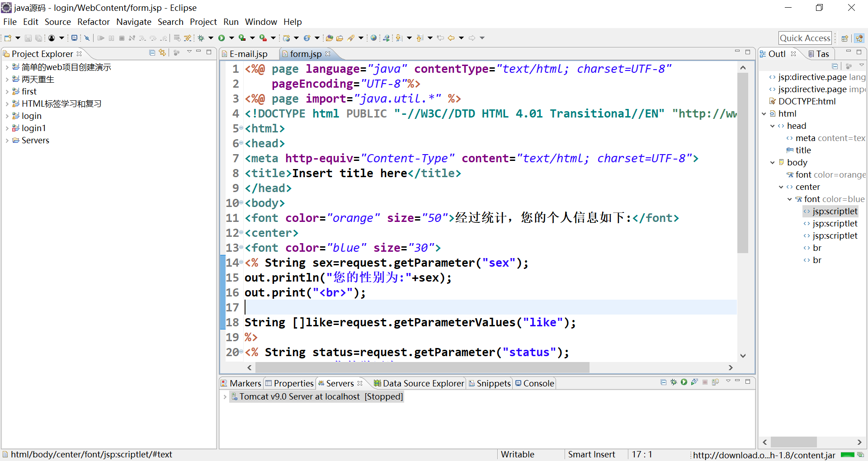Open the Project Explorer view menu triangle
This screenshot has width=868, height=461.
pos(189,52)
